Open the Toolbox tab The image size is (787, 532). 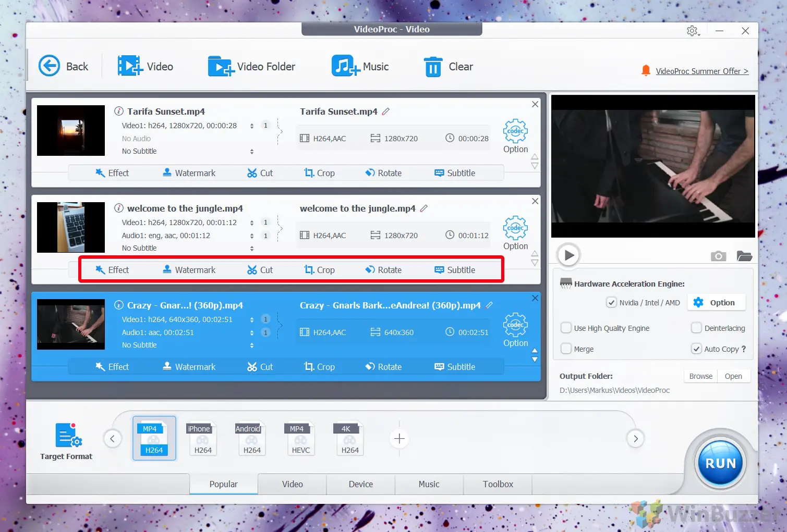(498, 484)
